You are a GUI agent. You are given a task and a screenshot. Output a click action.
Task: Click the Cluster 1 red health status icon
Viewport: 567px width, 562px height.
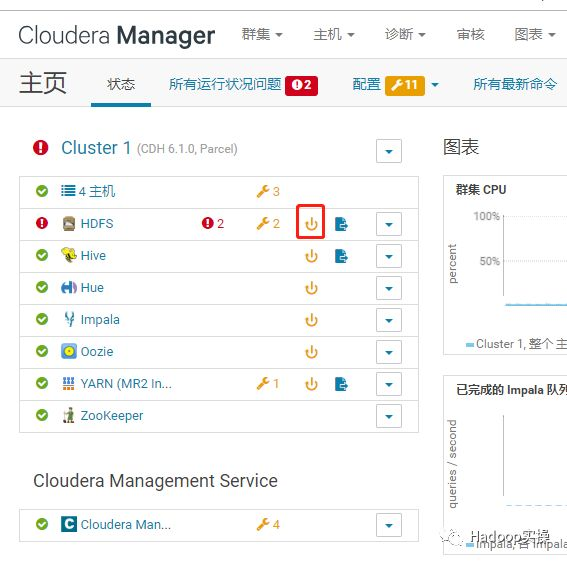(40, 148)
